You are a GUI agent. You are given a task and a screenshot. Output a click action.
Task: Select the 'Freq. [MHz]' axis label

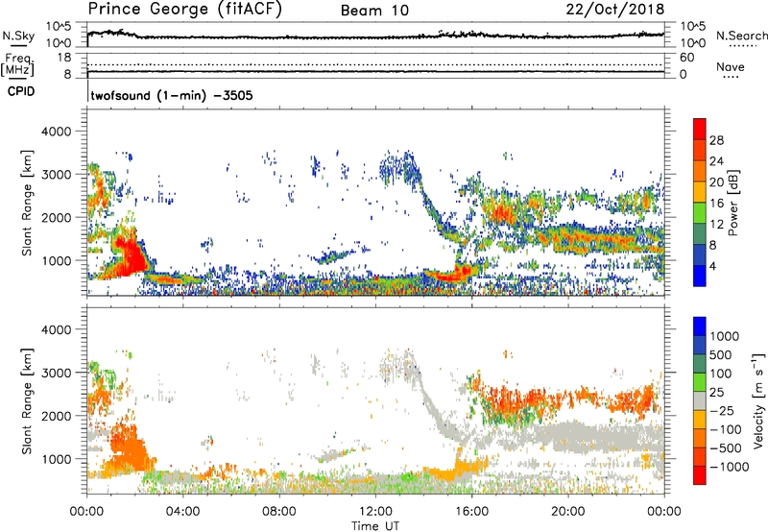point(17,65)
